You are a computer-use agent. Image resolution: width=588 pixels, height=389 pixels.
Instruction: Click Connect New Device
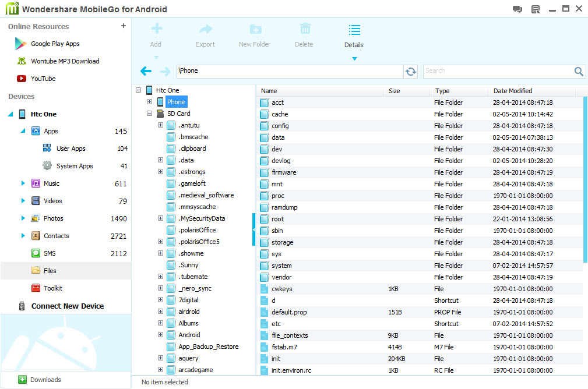(68, 306)
